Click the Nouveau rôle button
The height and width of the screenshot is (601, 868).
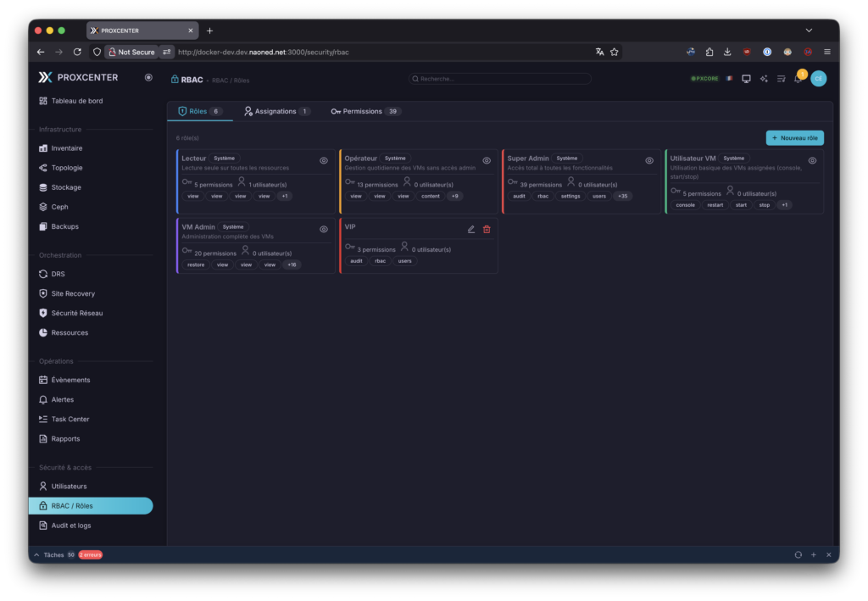794,137
